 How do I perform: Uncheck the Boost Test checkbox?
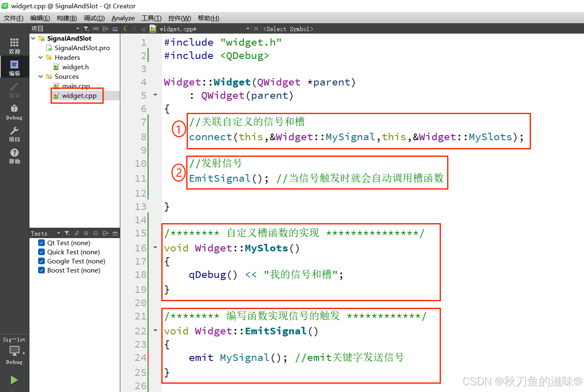(x=41, y=270)
